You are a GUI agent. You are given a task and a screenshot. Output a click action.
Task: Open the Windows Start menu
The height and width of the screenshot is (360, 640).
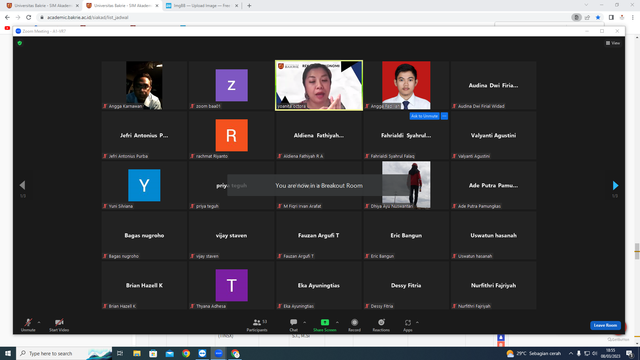8,353
